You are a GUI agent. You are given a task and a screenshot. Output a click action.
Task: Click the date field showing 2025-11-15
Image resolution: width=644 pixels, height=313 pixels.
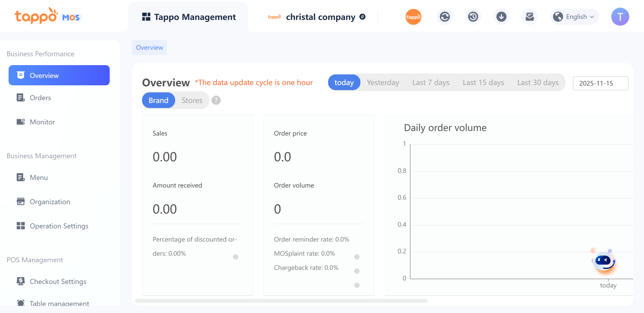click(600, 83)
